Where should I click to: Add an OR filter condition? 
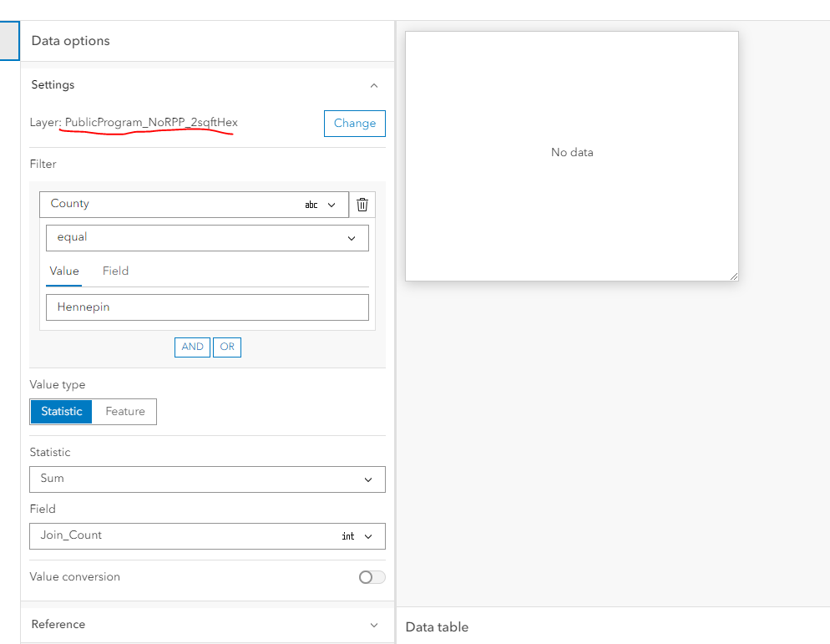click(227, 347)
